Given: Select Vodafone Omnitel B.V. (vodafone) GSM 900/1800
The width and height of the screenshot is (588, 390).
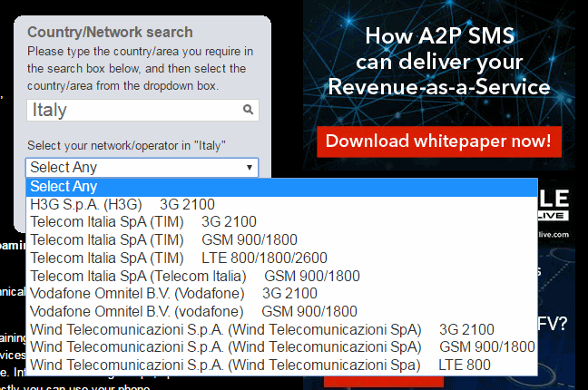Looking at the screenshot, I should click(281, 312).
